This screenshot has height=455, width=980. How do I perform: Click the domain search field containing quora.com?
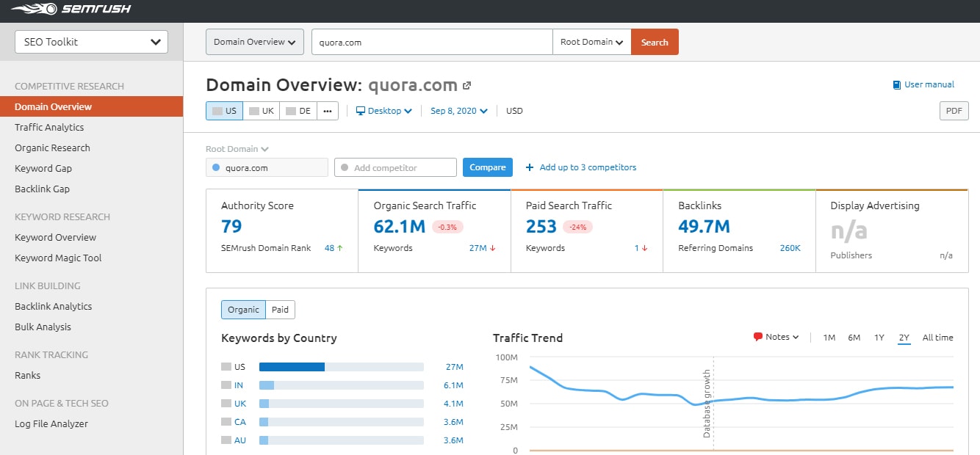tap(432, 42)
